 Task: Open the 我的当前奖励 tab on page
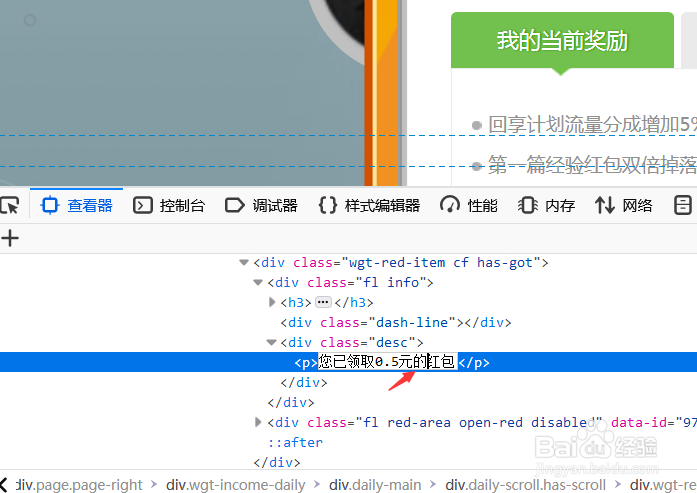tap(562, 40)
